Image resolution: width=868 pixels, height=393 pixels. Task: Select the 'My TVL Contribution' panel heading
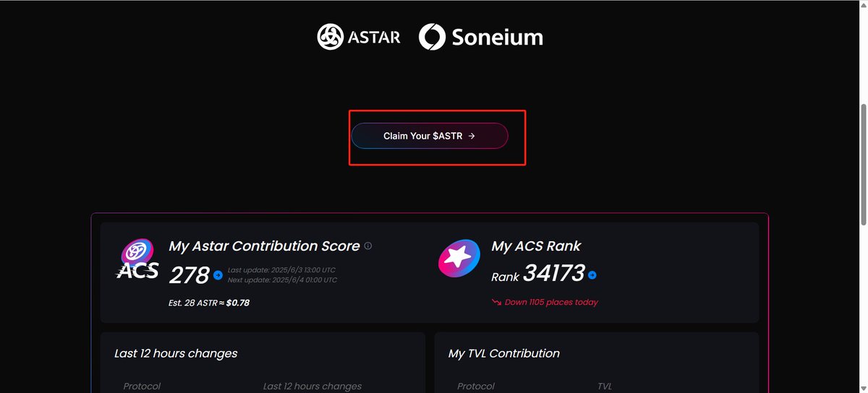504,353
